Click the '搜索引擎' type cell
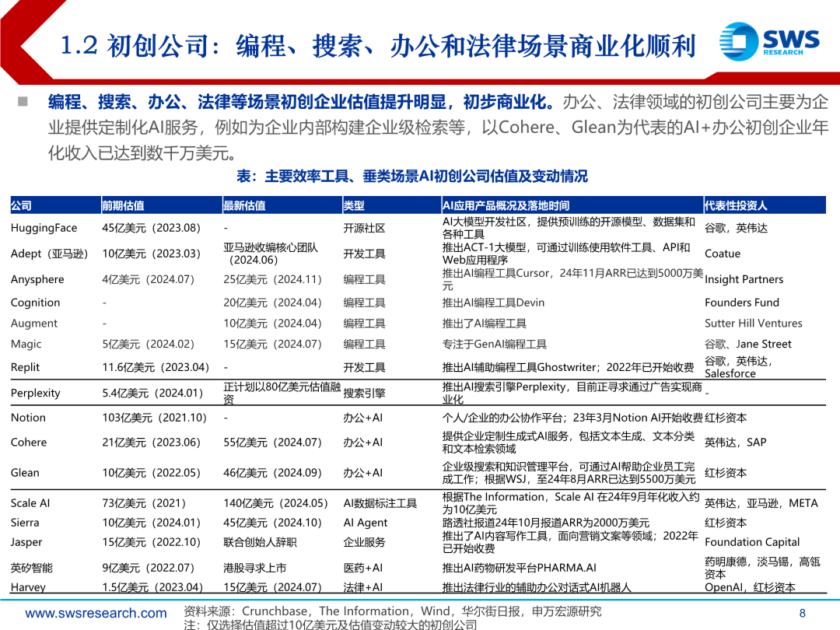The height and width of the screenshot is (630, 840). pyautogui.click(x=364, y=394)
